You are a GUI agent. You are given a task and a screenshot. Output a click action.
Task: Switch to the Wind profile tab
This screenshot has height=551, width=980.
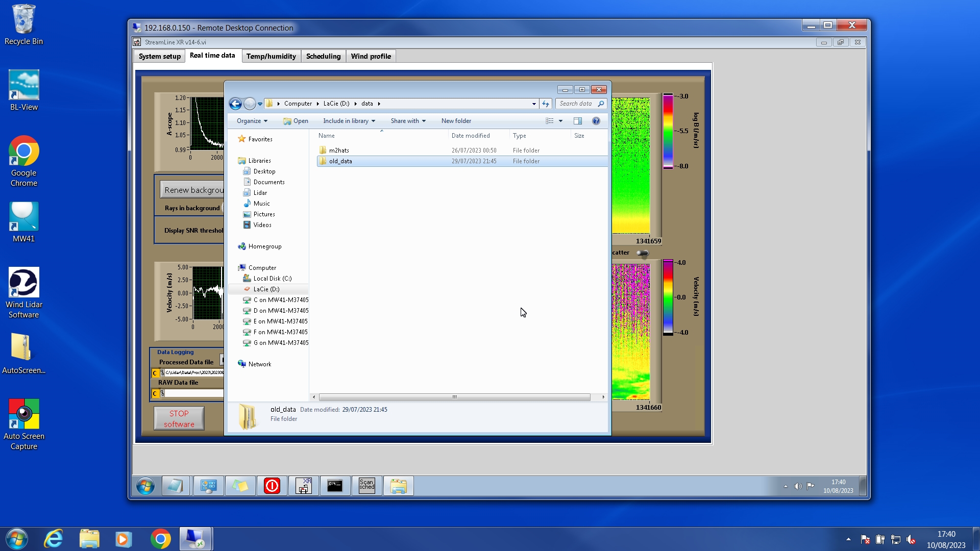click(x=371, y=56)
